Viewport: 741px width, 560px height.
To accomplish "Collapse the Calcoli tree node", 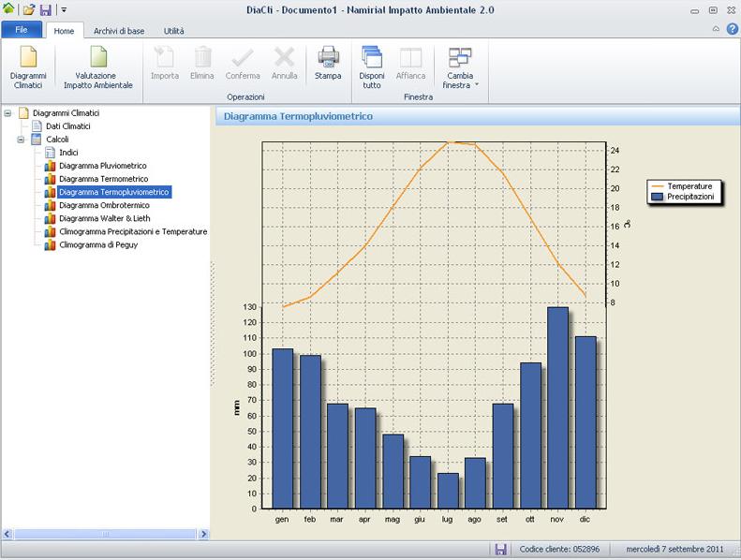I will [x=22, y=140].
